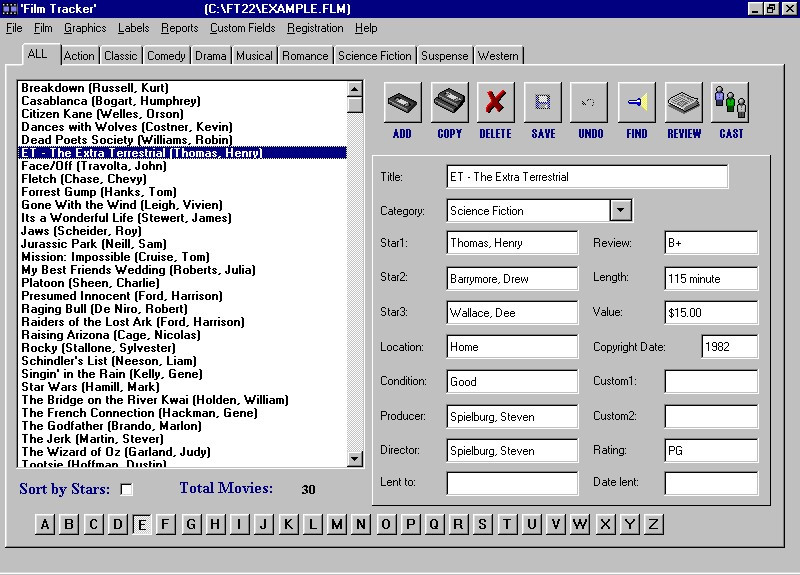Click the film list scroll down arrow
800x575 pixels.
click(355, 459)
